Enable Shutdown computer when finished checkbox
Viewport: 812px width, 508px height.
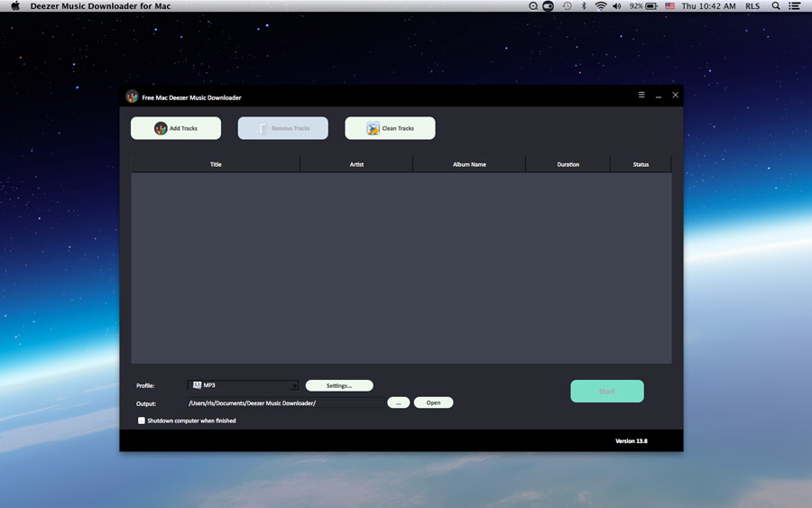142,420
